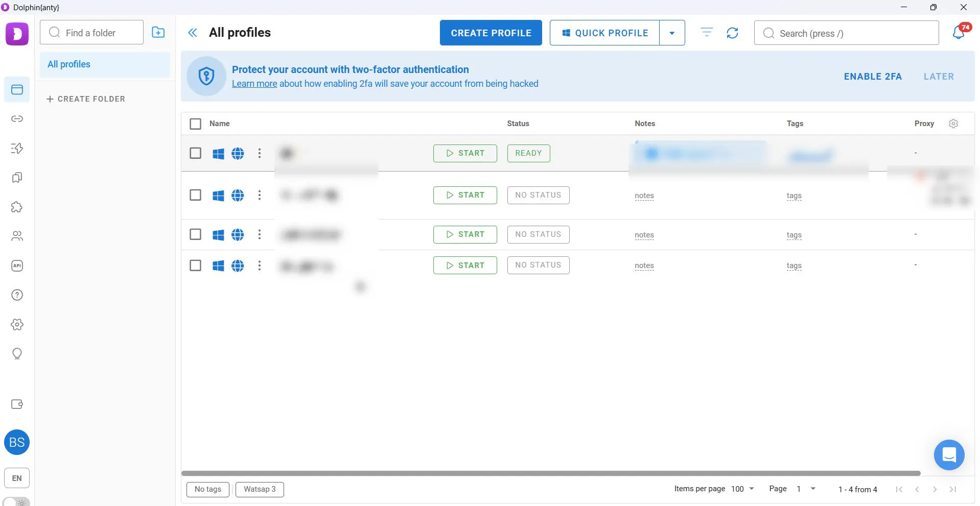Open the settings gear in sidebar
Screen dimensions: 980x506
click(x=17, y=325)
